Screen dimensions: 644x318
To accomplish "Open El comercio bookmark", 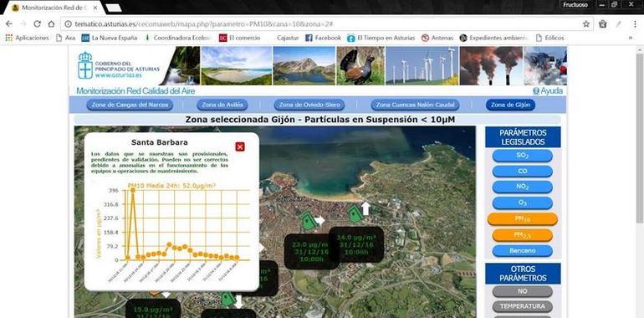I will (x=240, y=38).
